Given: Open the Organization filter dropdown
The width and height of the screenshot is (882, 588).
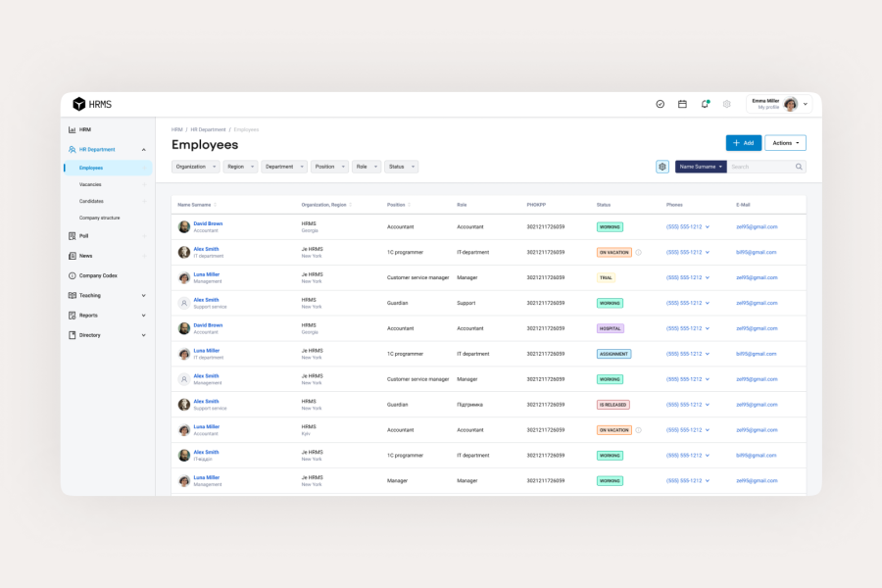Looking at the screenshot, I should click(x=195, y=167).
